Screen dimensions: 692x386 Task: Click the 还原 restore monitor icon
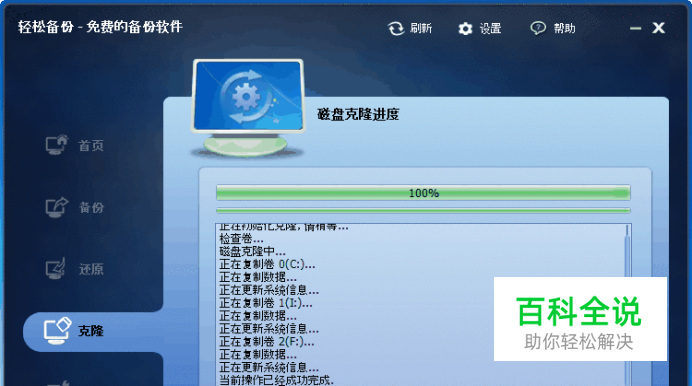point(56,268)
